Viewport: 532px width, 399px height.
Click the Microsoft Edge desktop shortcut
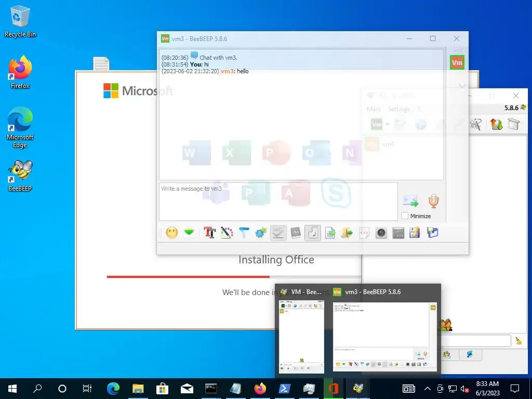[20, 127]
